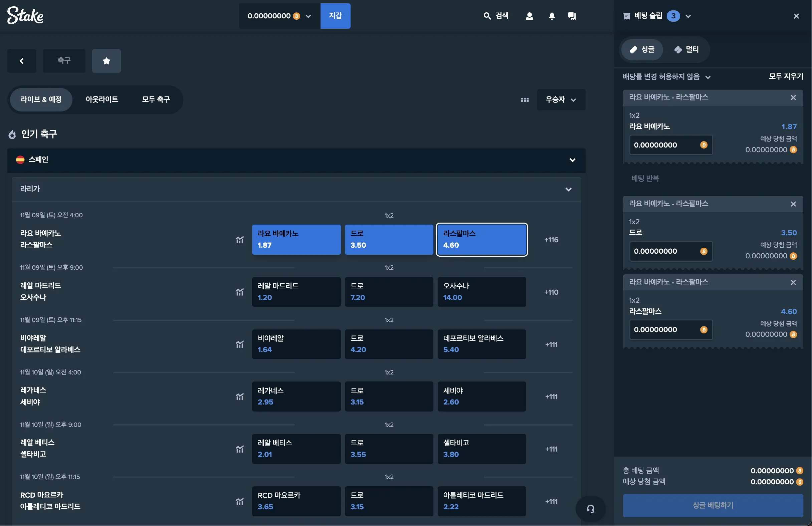
Task: Select 레알 마드리드 1.20 odds
Action: coord(296,292)
